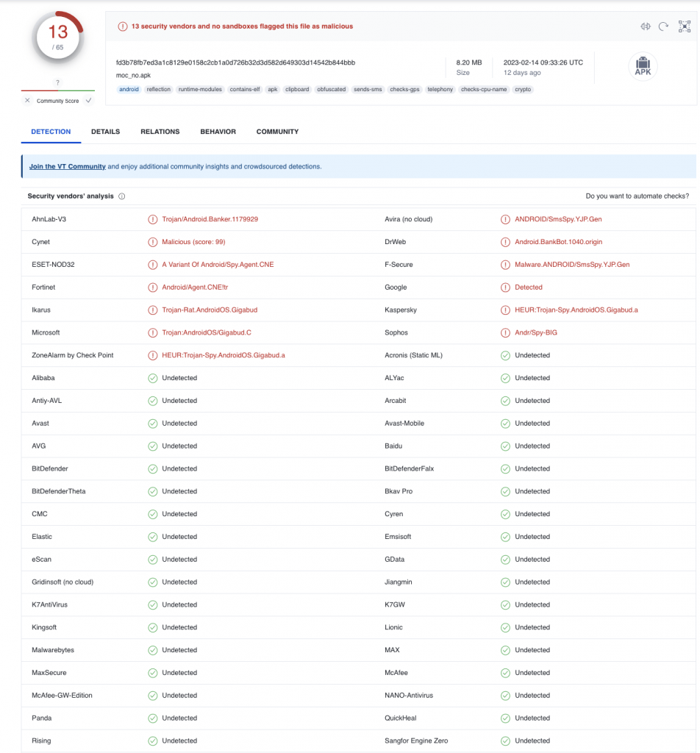
Task: Vote malicious with the Community Score X
Action: pos(27,100)
